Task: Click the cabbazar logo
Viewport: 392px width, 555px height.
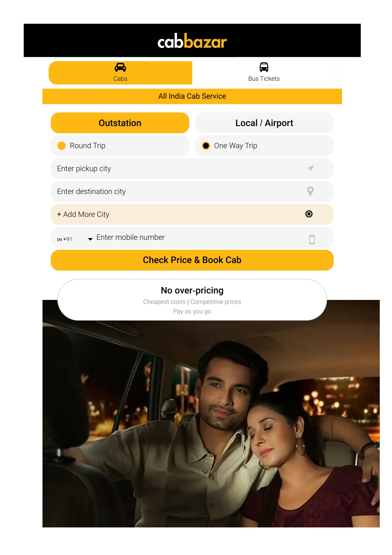Action: [192, 41]
